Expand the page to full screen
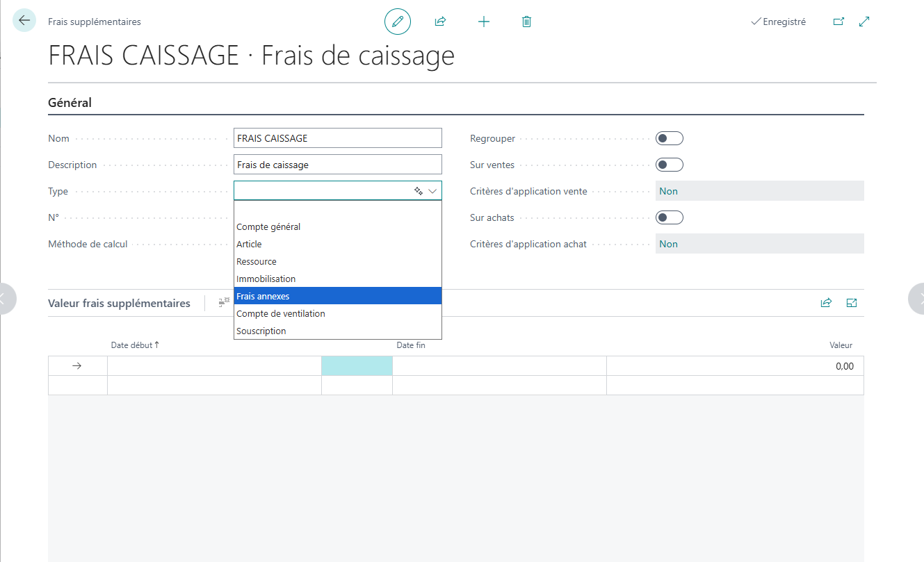This screenshot has height=562, width=924. tap(864, 22)
